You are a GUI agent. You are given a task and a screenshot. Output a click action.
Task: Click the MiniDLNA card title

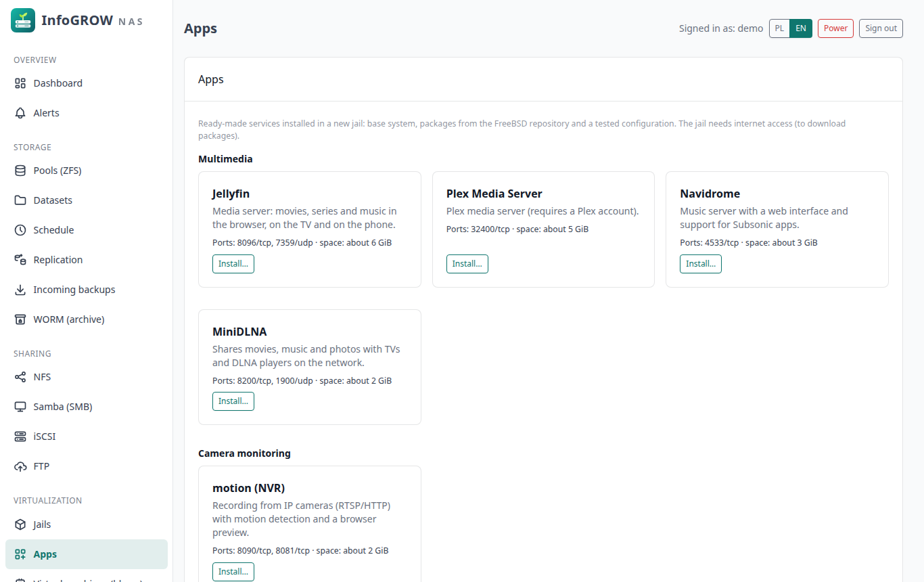click(x=239, y=332)
